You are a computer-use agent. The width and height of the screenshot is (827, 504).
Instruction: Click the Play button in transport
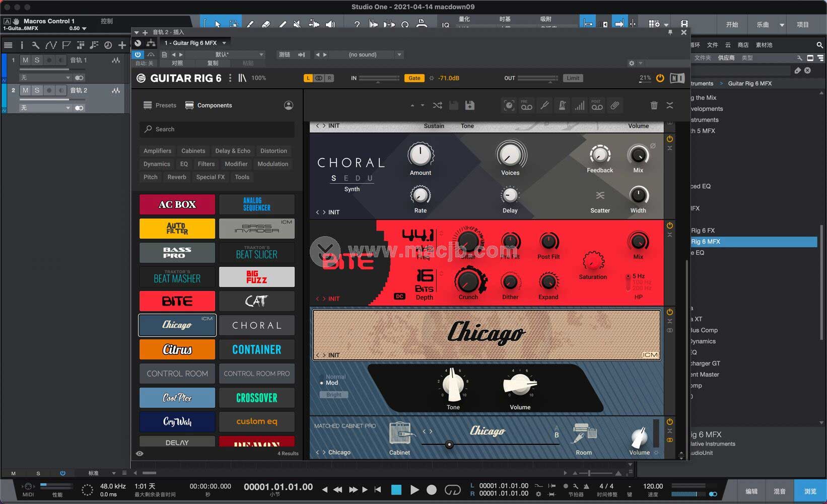(415, 490)
